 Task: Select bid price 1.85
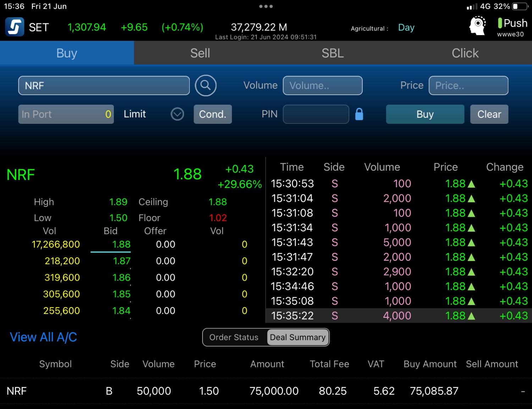click(121, 294)
